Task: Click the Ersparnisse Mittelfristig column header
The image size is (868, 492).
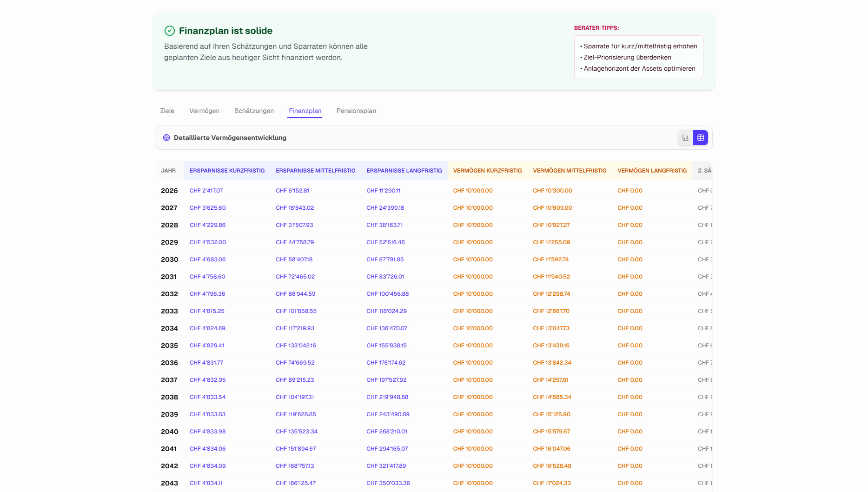Action: tap(315, 171)
